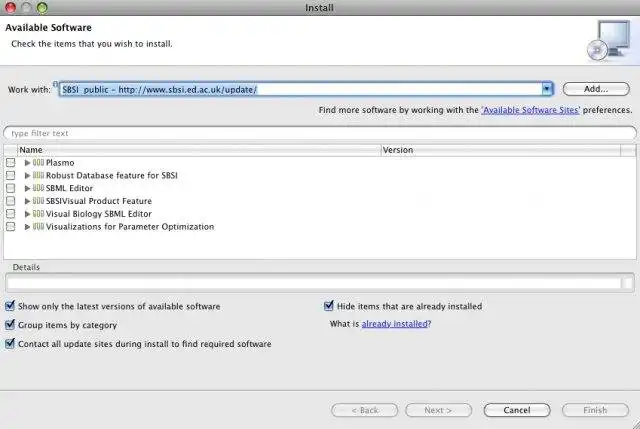
Task: Toggle Contact all update sites checkbox
Action: tap(10, 343)
